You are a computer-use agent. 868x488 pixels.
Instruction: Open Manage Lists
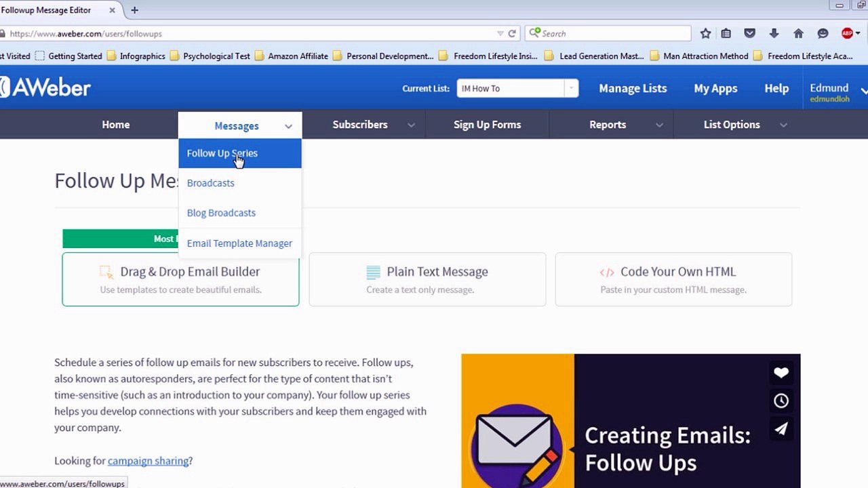tap(633, 88)
